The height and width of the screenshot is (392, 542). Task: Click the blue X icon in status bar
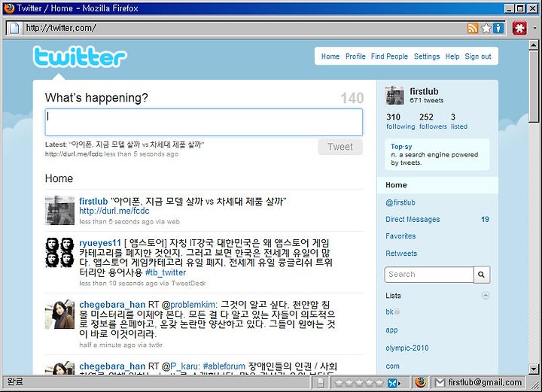click(x=393, y=383)
